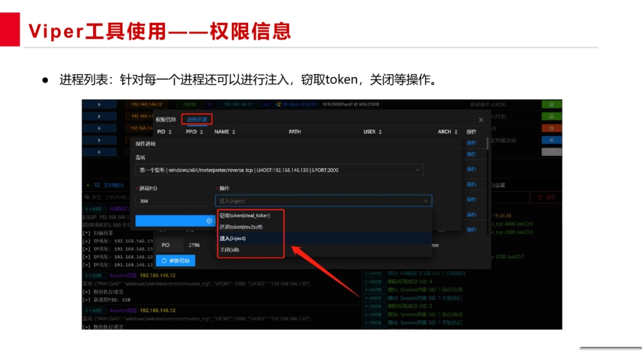Click the 实时输出 monitor icon
The height and width of the screenshot is (363, 644).
point(97,186)
